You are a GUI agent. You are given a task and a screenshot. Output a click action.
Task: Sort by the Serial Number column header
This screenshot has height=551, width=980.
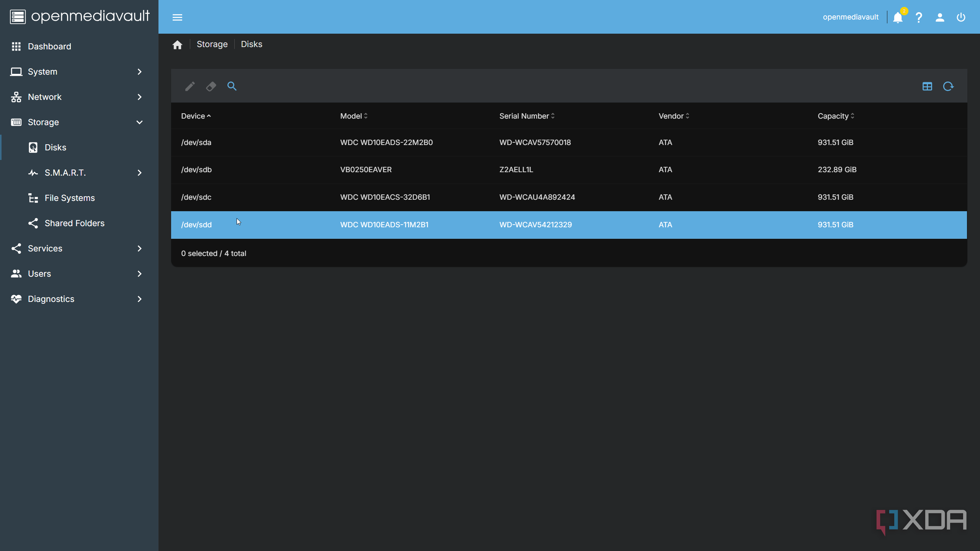527,116
